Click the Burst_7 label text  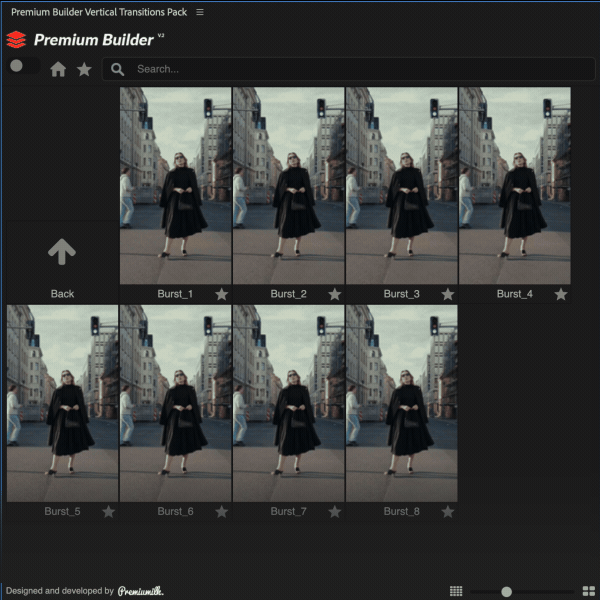(289, 511)
